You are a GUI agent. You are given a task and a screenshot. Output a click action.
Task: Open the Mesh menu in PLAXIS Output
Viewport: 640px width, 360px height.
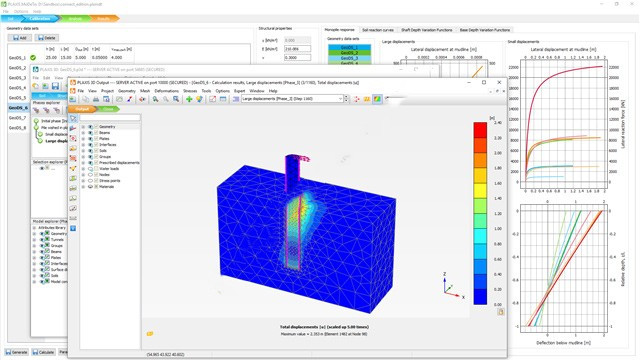pyautogui.click(x=145, y=91)
